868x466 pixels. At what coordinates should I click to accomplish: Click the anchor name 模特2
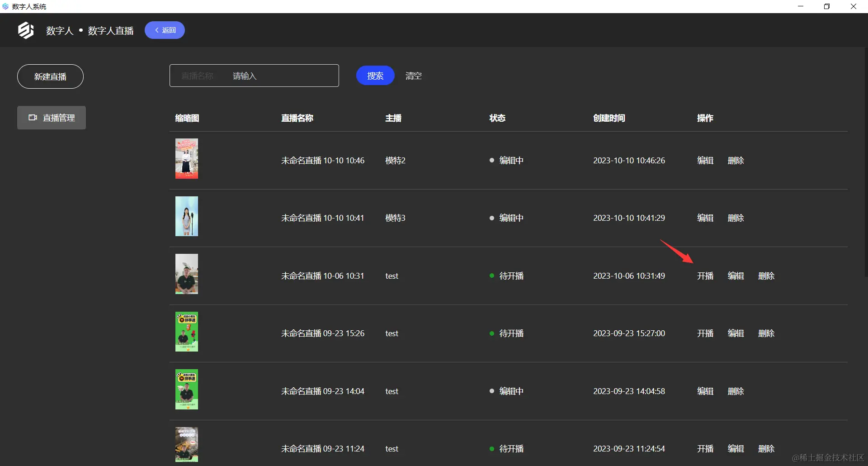pyautogui.click(x=395, y=160)
